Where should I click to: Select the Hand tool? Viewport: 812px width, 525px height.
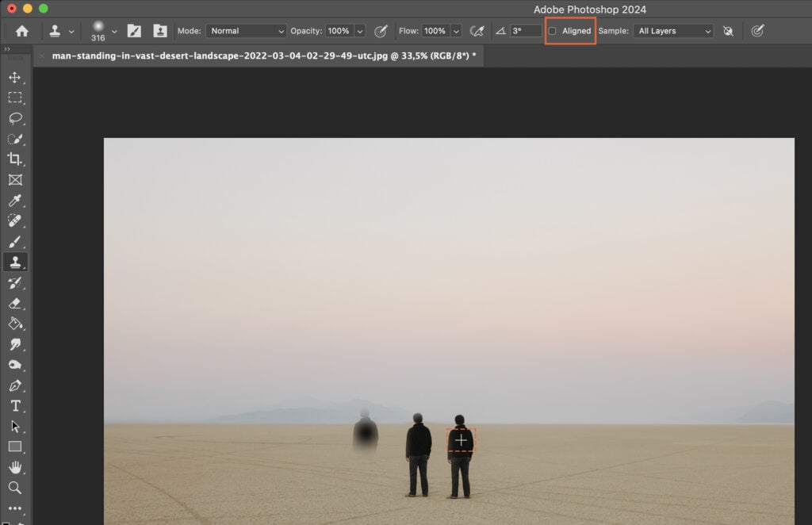17,467
